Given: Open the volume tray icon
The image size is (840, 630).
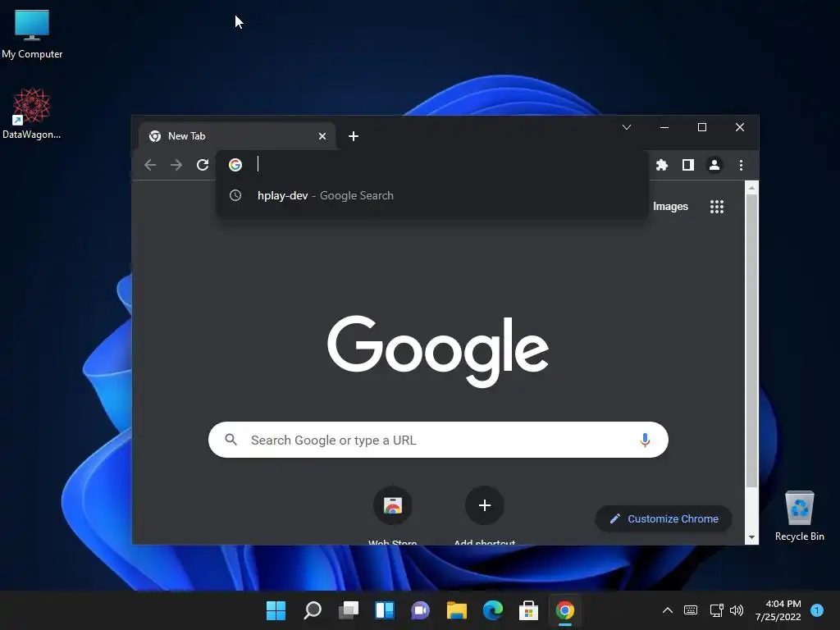Looking at the screenshot, I should coord(737,610).
